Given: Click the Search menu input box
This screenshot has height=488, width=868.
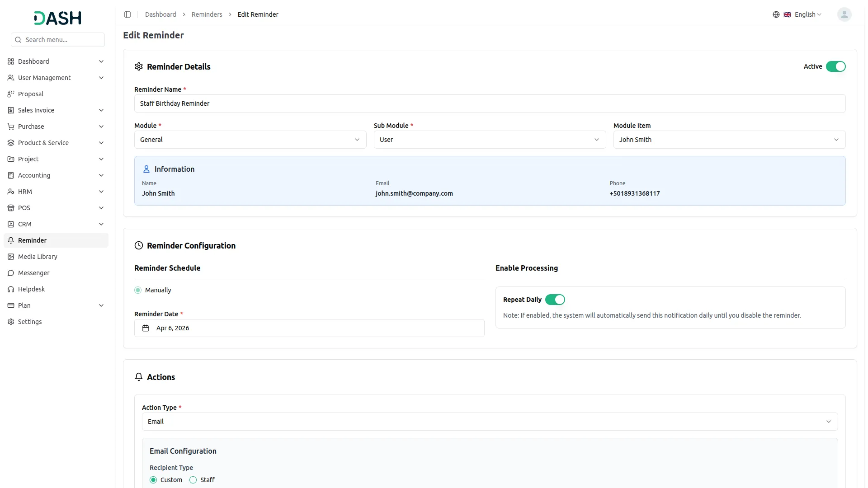Looking at the screenshot, I should [58, 40].
